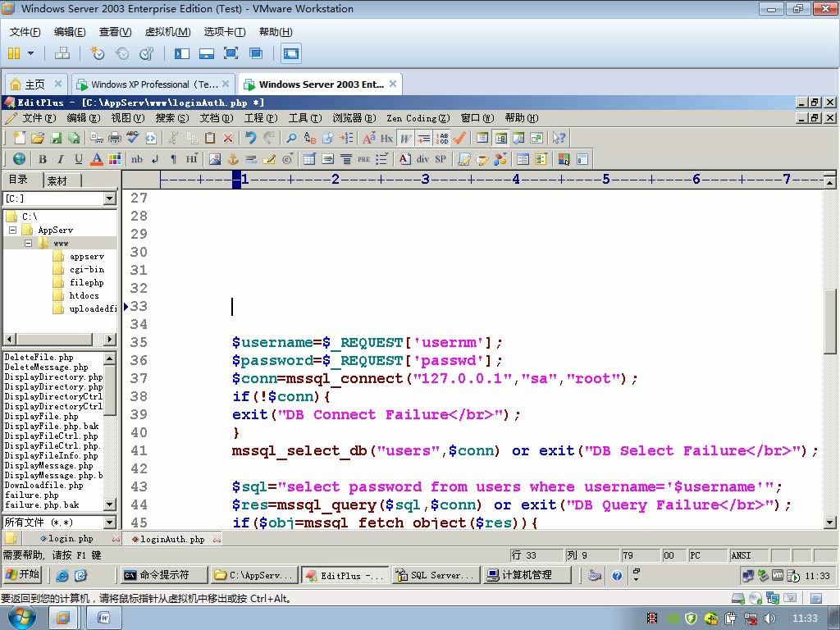This screenshot has height=630, width=840.
Task: Select failure.php in file list
Action: (x=32, y=495)
